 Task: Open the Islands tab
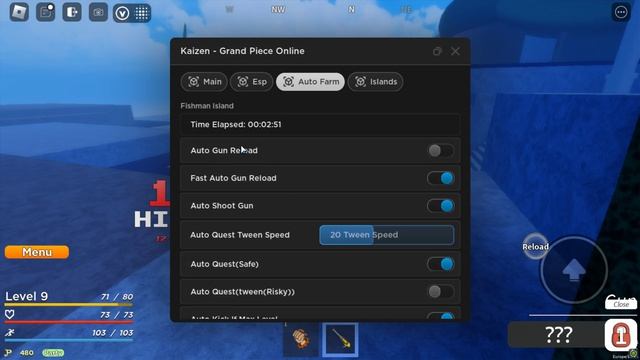[x=376, y=82]
